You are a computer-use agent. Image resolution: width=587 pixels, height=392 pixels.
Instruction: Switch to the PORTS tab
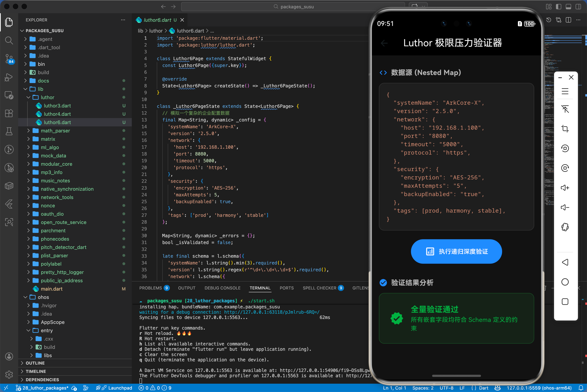(x=286, y=288)
